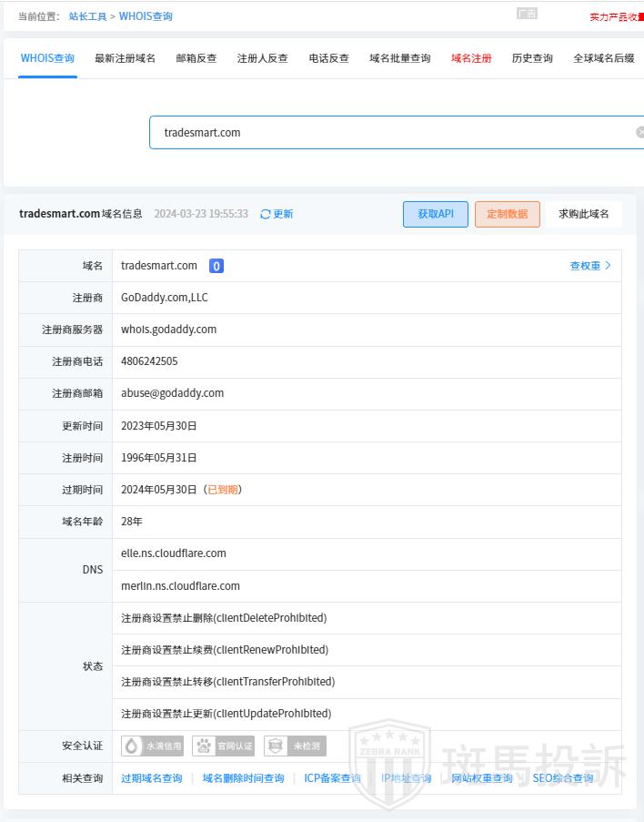The height and width of the screenshot is (822, 644).
Task: Open the 历史查询 tab
Action: (x=532, y=58)
